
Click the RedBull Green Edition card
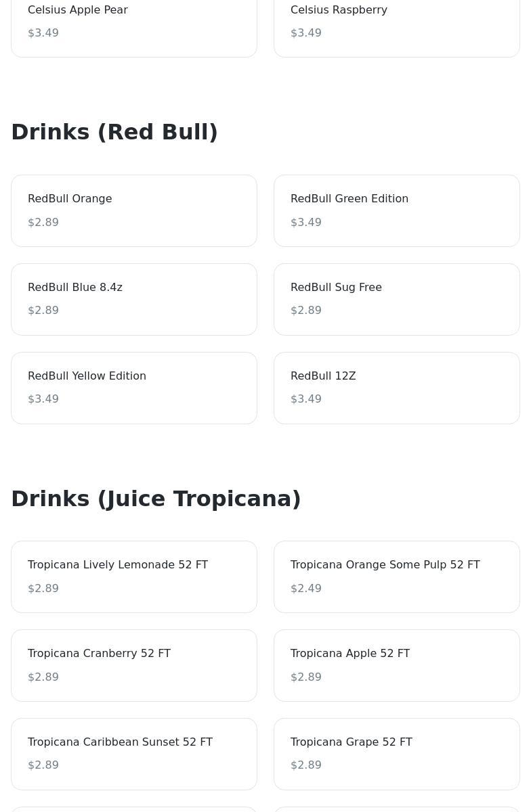[x=396, y=210]
